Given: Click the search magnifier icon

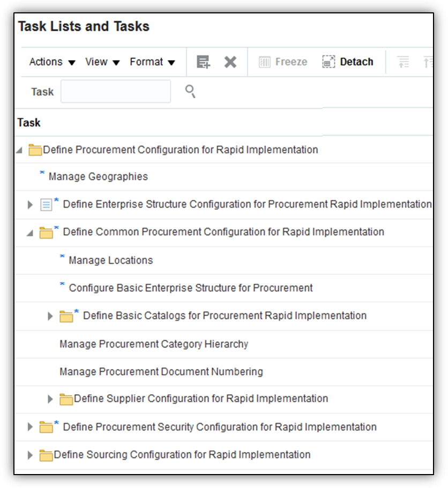Looking at the screenshot, I should tap(190, 92).
